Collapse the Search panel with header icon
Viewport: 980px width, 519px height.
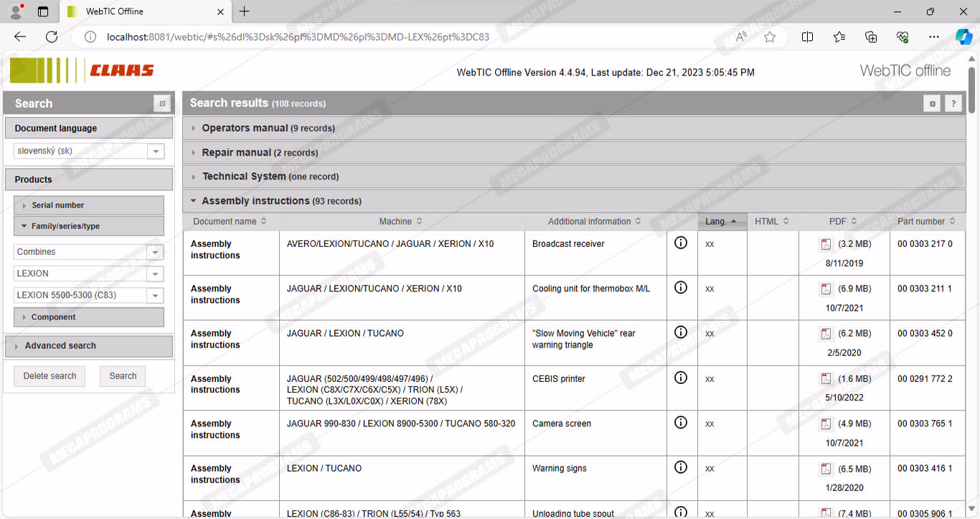point(162,103)
